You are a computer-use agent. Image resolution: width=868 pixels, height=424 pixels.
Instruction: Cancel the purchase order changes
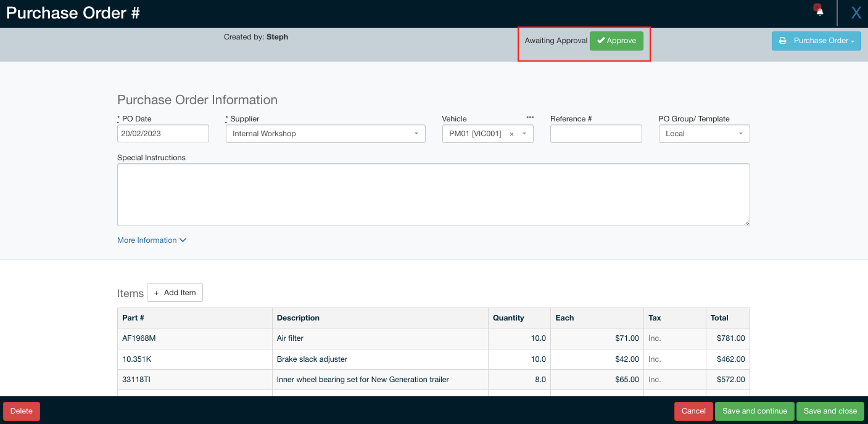click(693, 411)
